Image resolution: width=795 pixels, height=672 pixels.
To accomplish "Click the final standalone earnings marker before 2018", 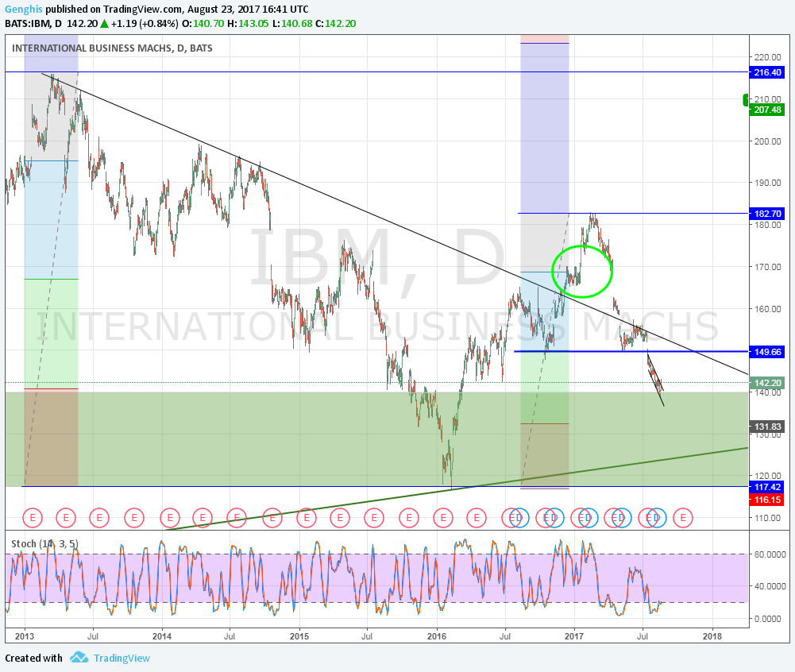I will click(683, 518).
